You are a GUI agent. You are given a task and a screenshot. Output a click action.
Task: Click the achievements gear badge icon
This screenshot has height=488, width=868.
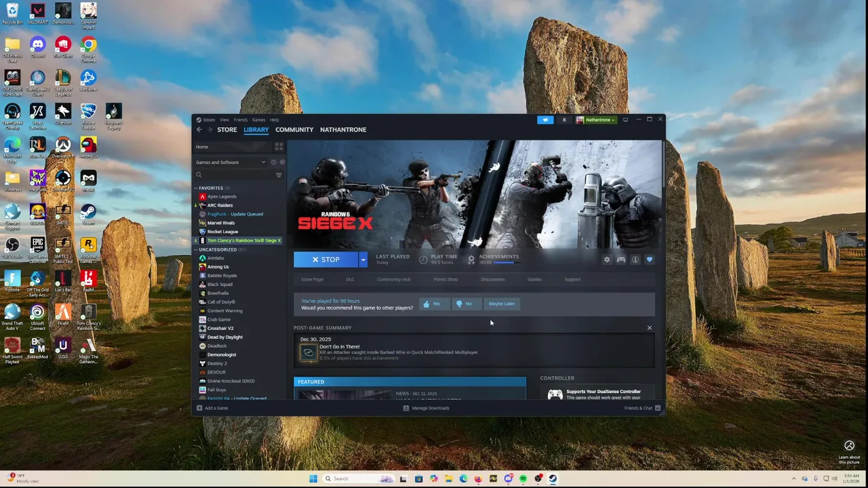coord(471,260)
